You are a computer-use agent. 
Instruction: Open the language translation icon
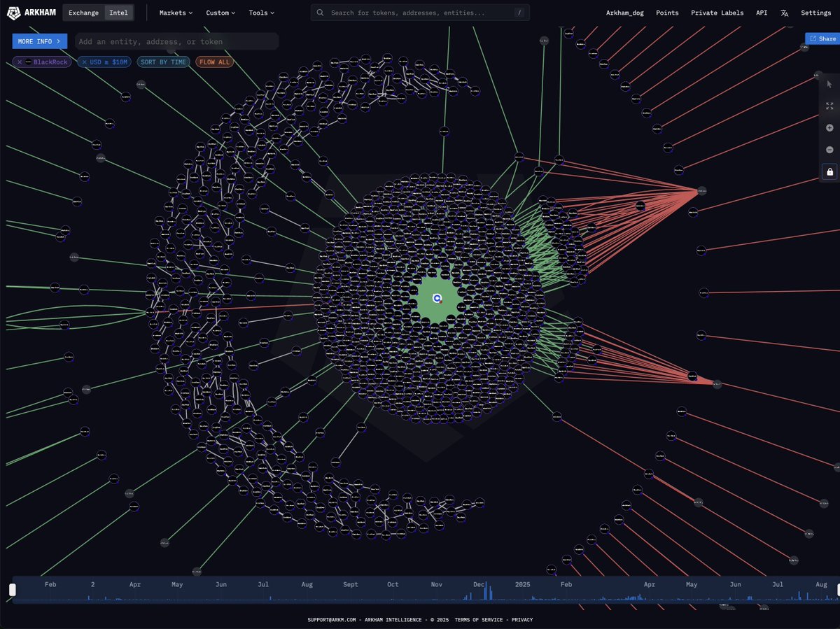tap(784, 13)
